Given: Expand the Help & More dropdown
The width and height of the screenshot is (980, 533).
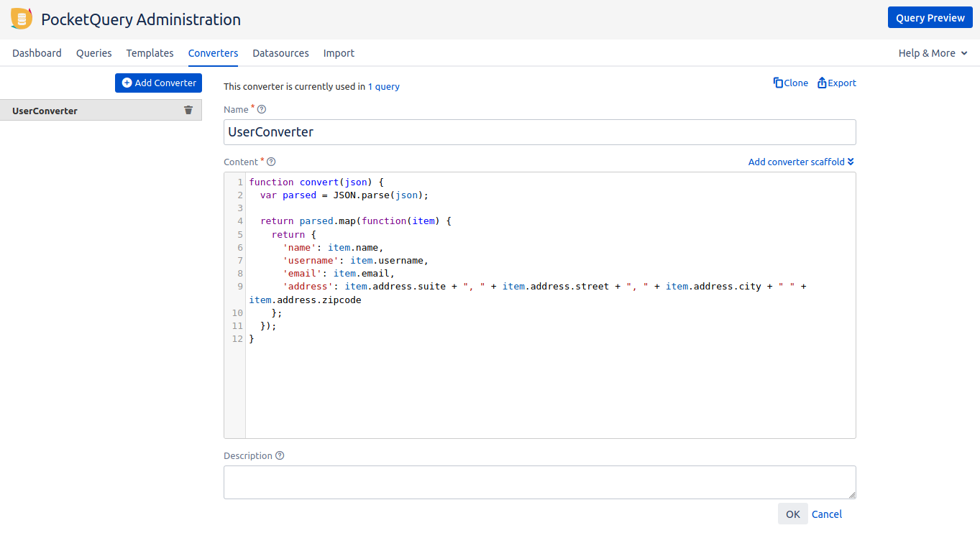Looking at the screenshot, I should [x=933, y=53].
